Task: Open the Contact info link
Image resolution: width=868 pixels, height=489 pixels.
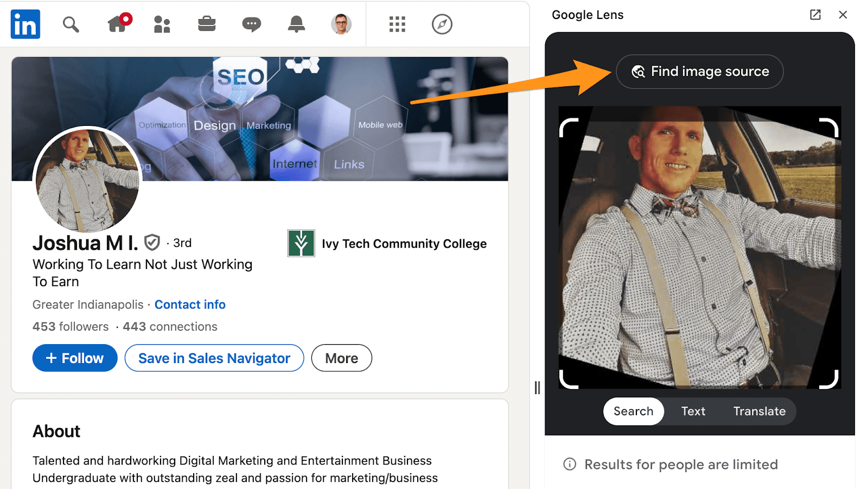Action: 190,304
